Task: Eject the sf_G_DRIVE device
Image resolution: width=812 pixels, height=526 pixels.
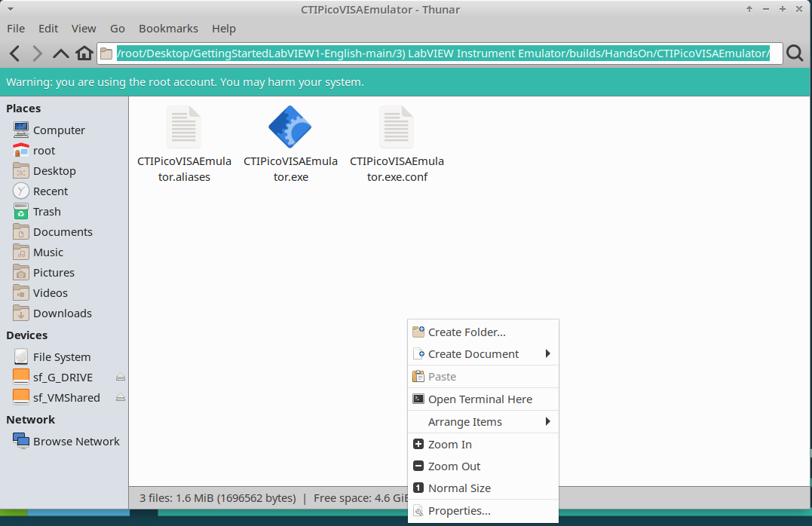Action: (121, 378)
